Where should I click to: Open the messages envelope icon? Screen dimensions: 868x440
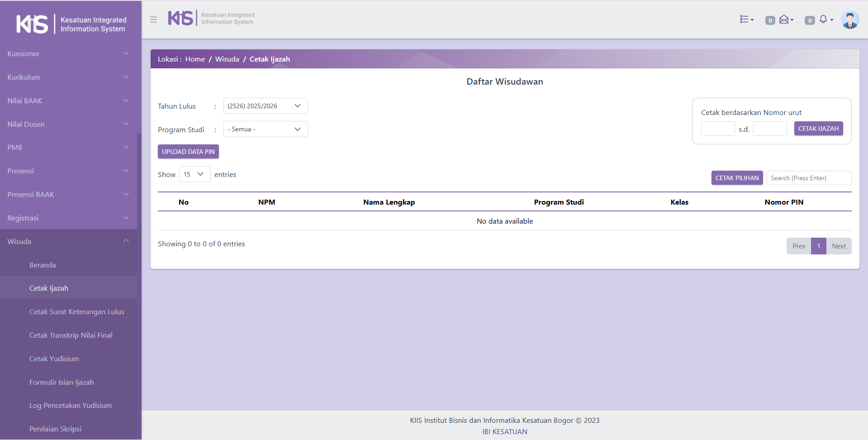786,19
